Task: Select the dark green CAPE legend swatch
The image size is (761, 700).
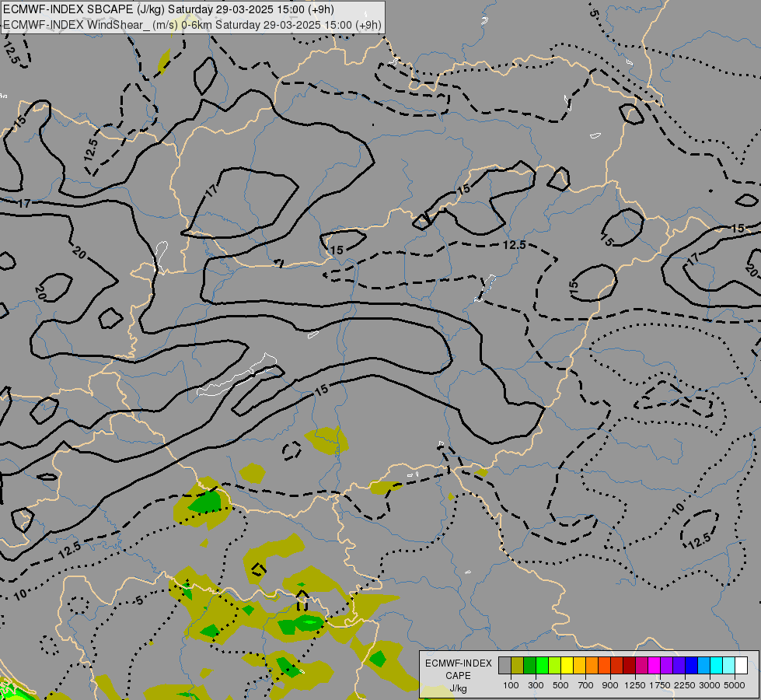Action: pos(529,665)
